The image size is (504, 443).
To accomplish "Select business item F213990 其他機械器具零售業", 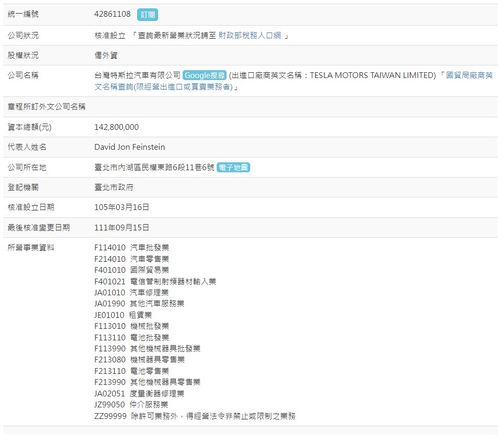I will pyautogui.click(x=147, y=382).
